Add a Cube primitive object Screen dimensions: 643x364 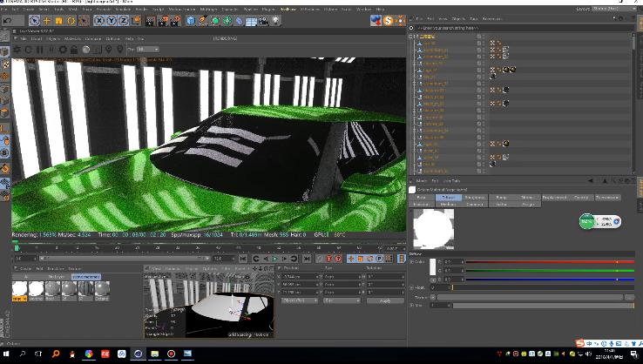point(191,21)
